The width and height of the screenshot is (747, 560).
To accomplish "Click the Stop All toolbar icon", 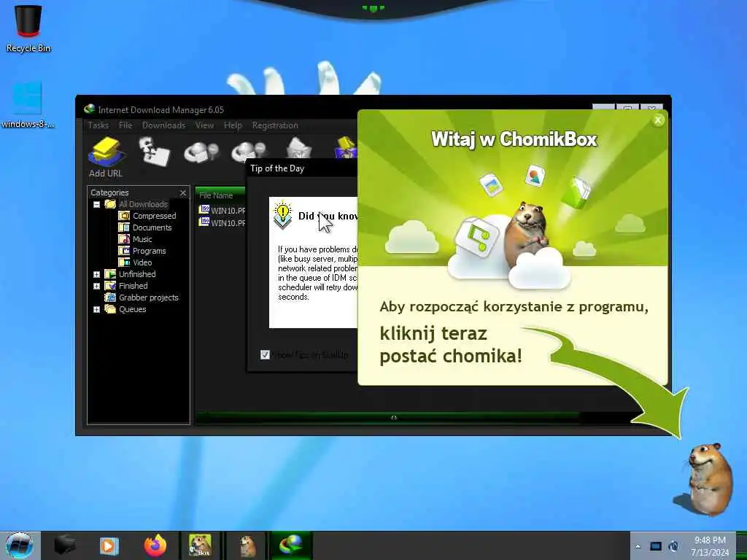I will tap(247, 152).
